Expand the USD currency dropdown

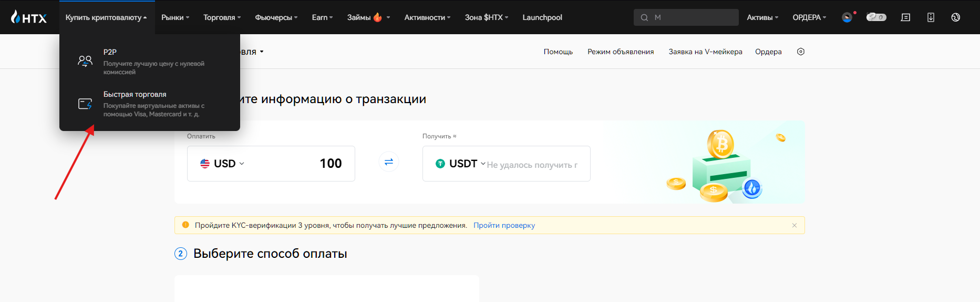point(223,164)
